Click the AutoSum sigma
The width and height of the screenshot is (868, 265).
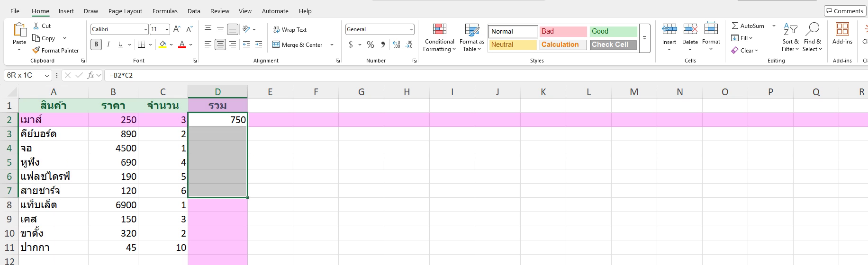coord(735,26)
